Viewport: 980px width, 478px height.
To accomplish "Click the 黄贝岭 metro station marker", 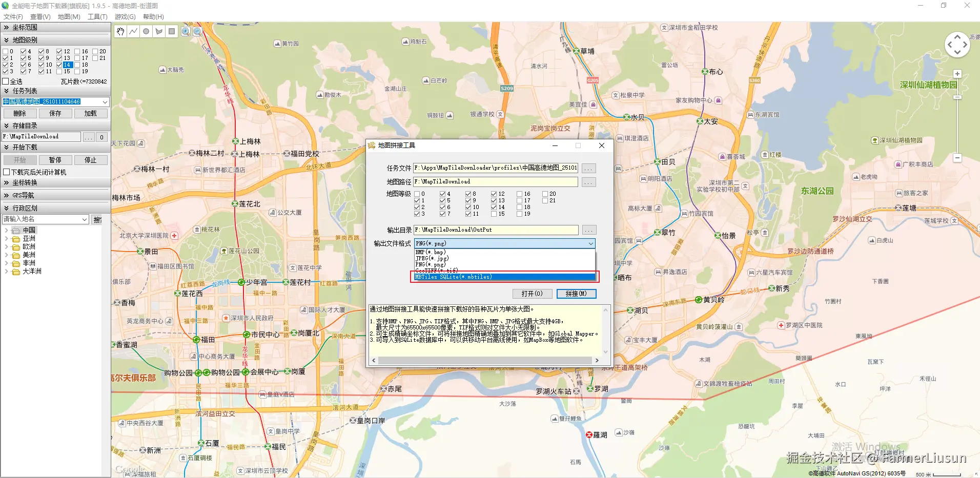I will [x=698, y=300].
